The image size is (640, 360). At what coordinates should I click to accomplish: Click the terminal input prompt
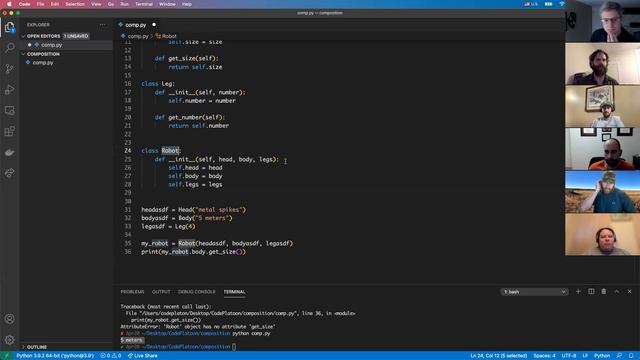234,347
